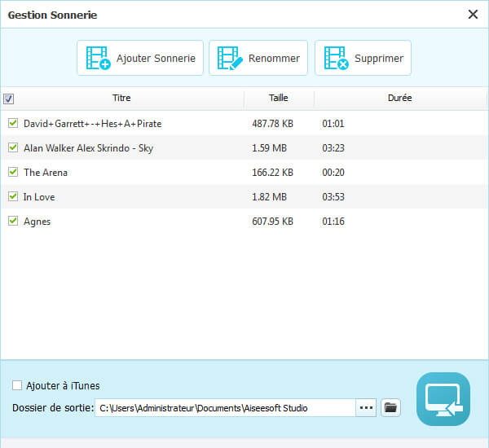Sort ringtones by Taille column

[x=279, y=99]
